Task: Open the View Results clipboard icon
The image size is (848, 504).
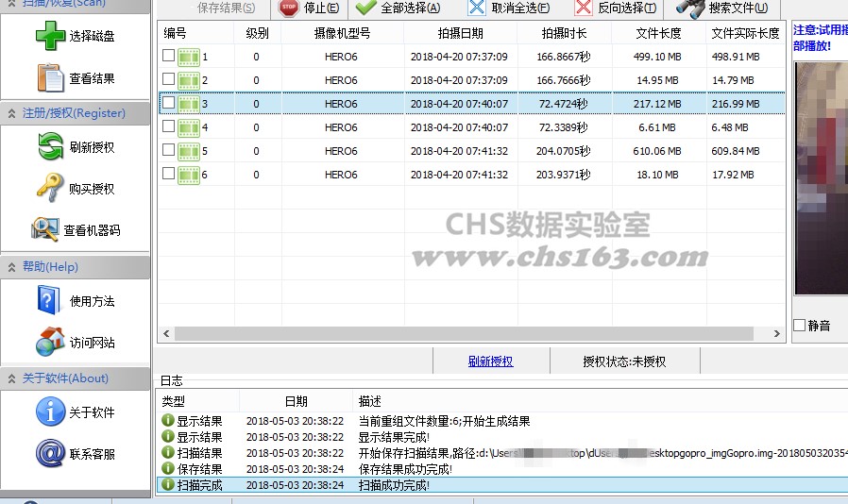Action: point(50,78)
